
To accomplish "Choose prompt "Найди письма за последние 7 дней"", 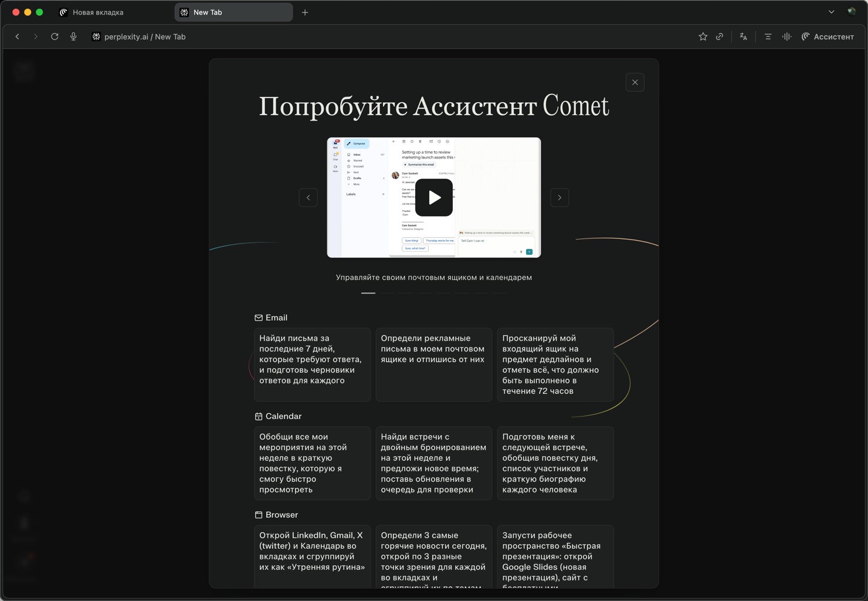I will coord(313,364).
